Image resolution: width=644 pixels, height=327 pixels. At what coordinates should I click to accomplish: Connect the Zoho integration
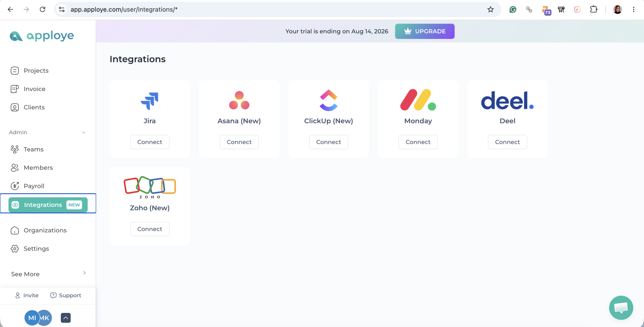150,229
